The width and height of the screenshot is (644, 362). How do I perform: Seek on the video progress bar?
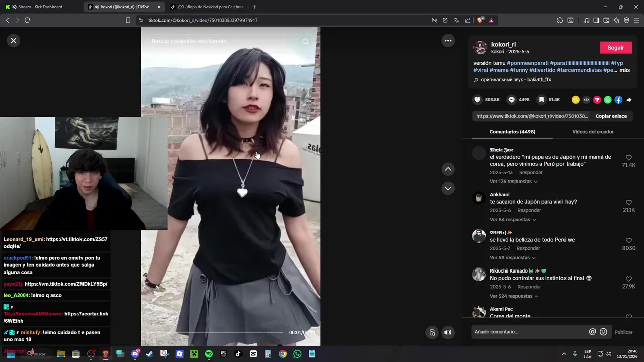[215, 332]
